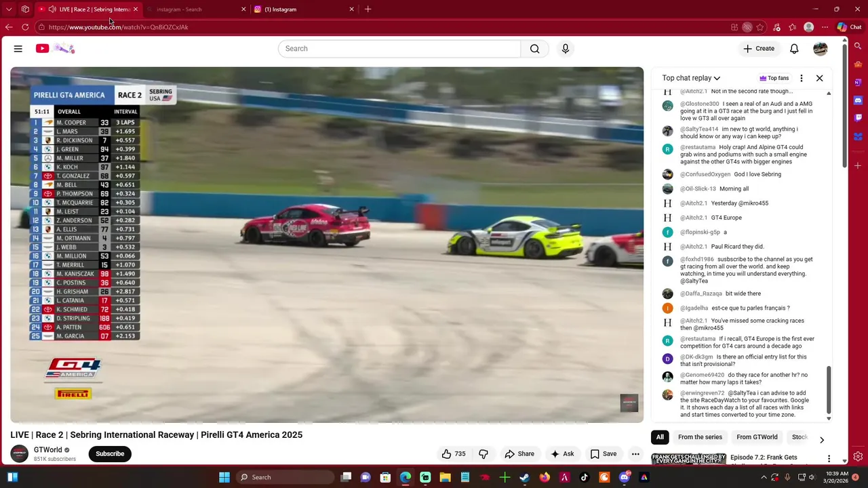
Task: Open the Copilot Chat button
Action: [x=849, y=27]
